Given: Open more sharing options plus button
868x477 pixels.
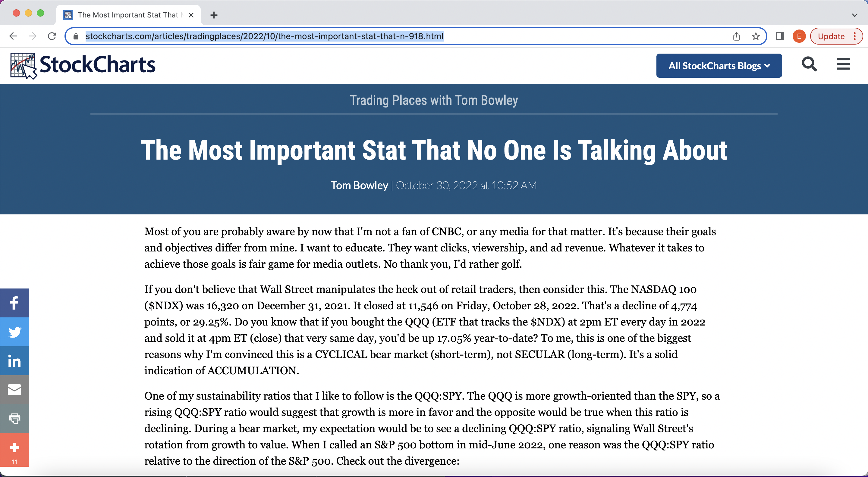Looking at the screenshot, I should click(x=14, y=450).
